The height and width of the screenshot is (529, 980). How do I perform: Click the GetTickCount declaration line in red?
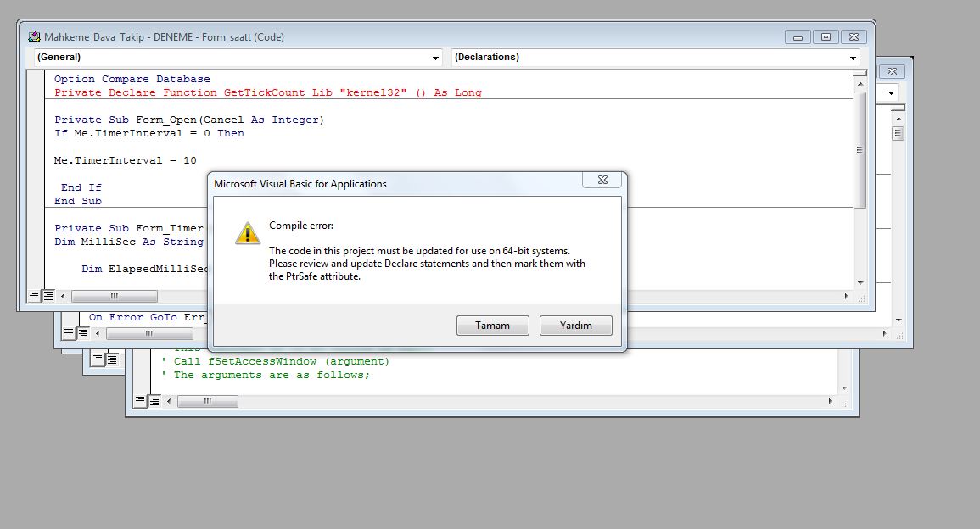pyautogui.click(x=267, y=92)
